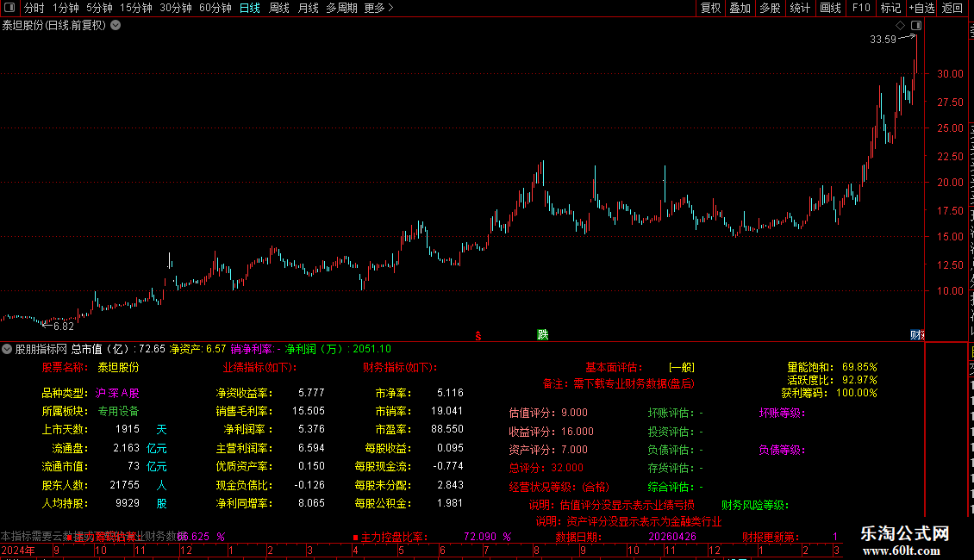Click 返回 to go back
This screenshot has width=974, height=560.
(952, 8)
